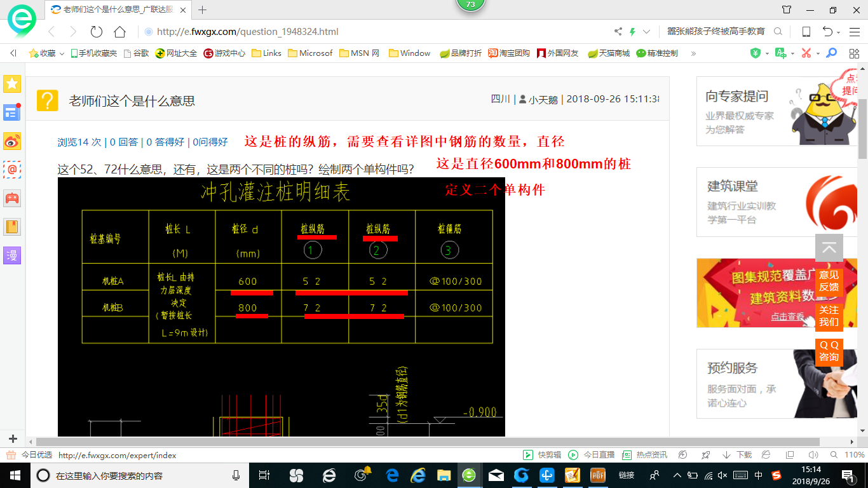The height and width of the screenshot is (488, 868).
Task: Click the 图集规范 red promotional banner
Action: 776,293
